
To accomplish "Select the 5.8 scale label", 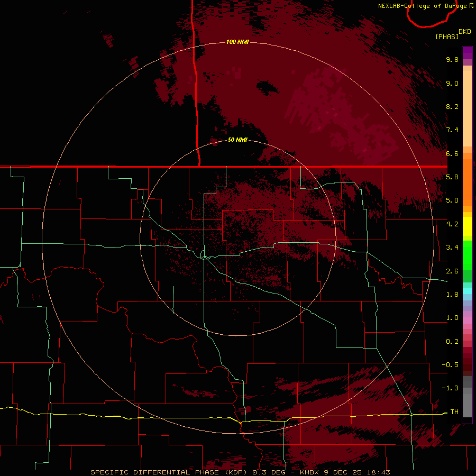I will (452, 177).
